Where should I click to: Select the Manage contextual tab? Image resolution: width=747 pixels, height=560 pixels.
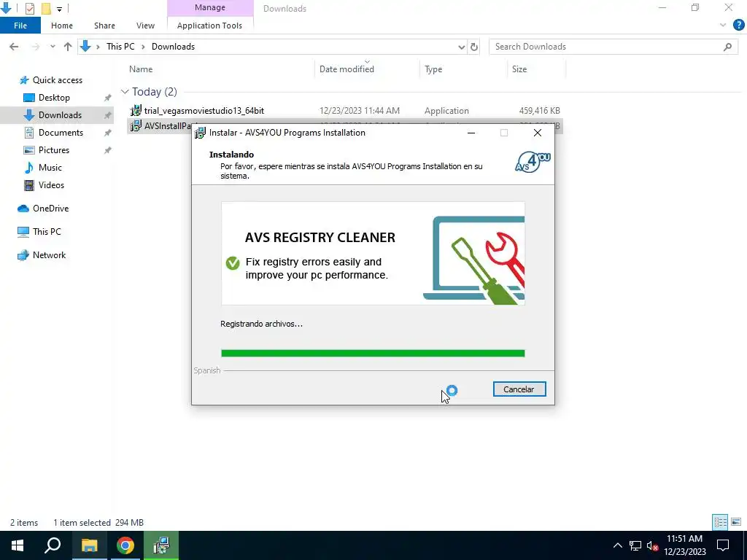210,7
